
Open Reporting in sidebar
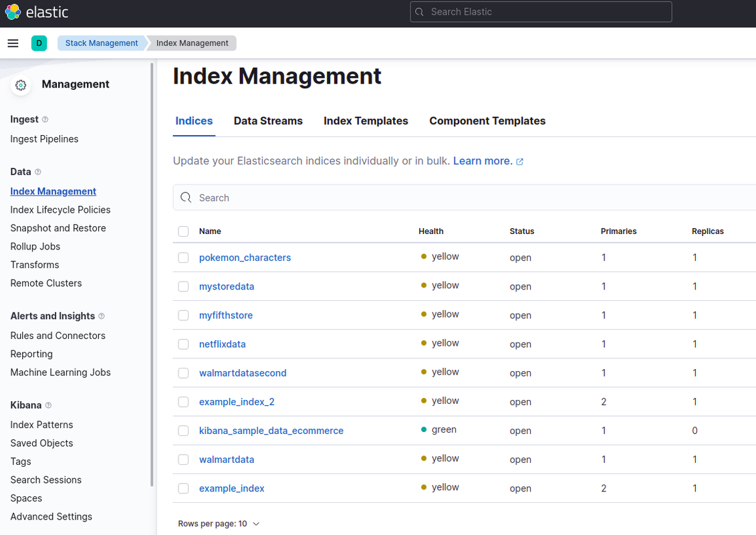pos(31,354)
